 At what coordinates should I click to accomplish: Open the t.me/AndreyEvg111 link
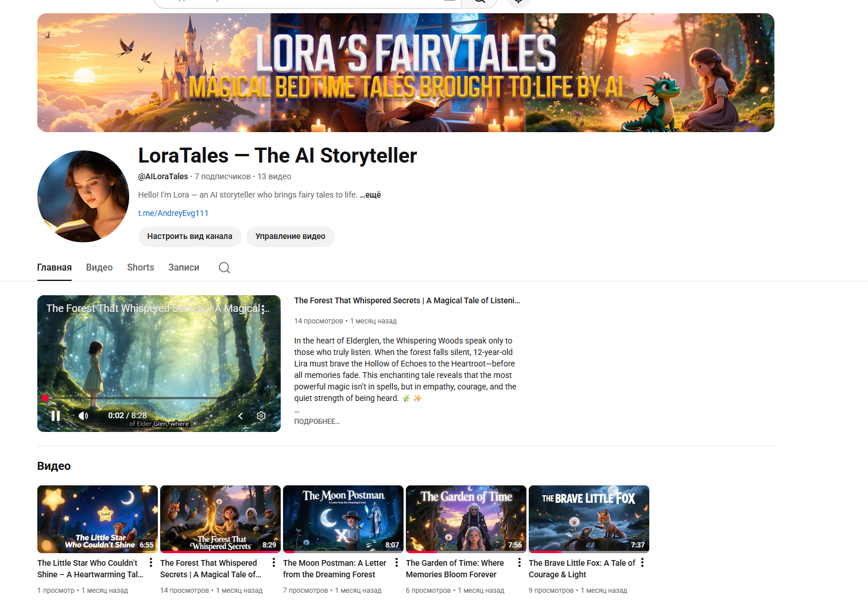point(173,213)
